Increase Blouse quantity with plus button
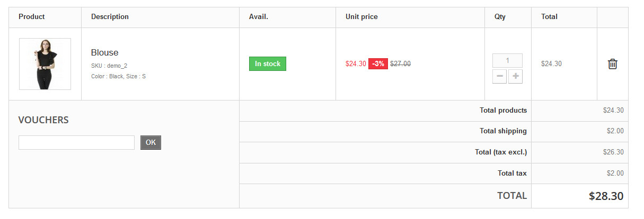Screen dimensions: 644x219 (515, 77)
